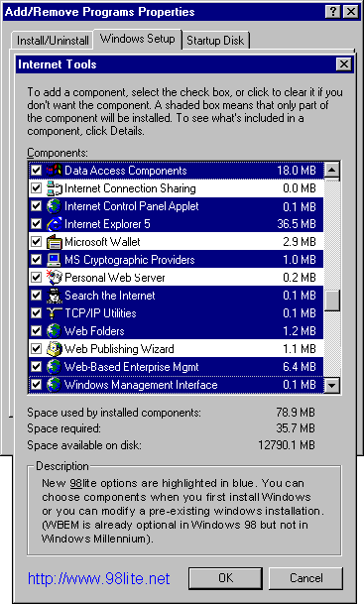
Task: Click the components list scroll up arrow
Action: [x=331, y=170]
